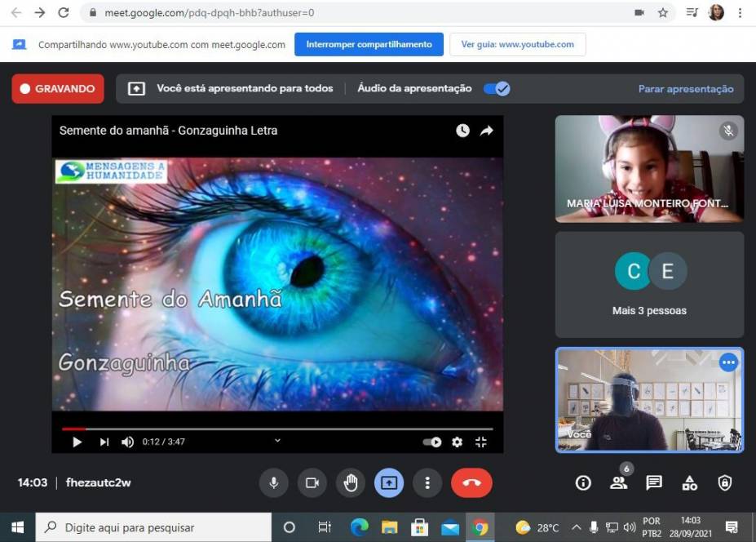Open more options three-dot menu in Meet
This screenshot has width=756, height=542.
(427, 482)
